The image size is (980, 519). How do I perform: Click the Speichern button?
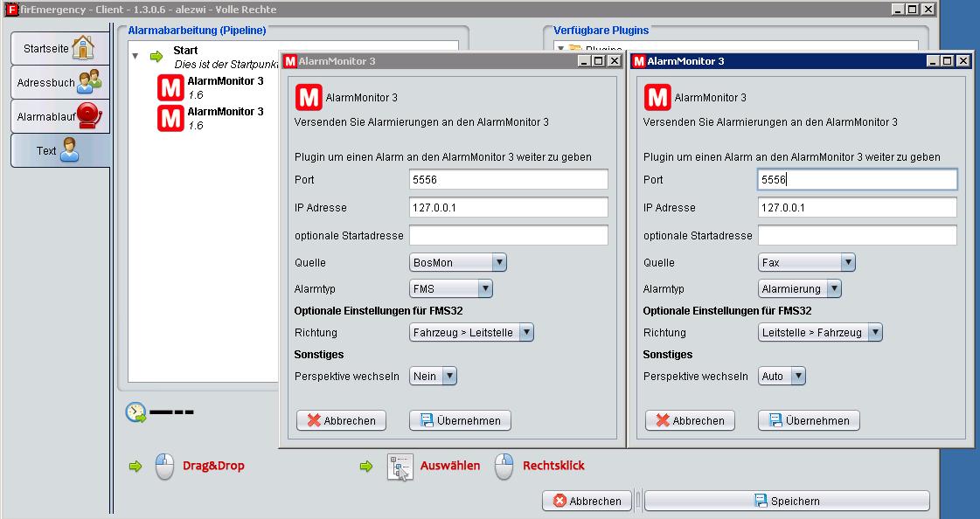(787, 501)
